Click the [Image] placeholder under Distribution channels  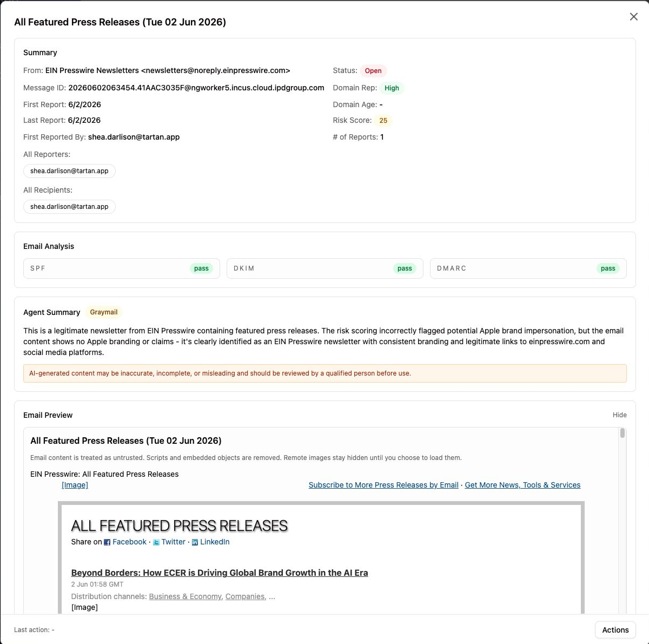84,607
